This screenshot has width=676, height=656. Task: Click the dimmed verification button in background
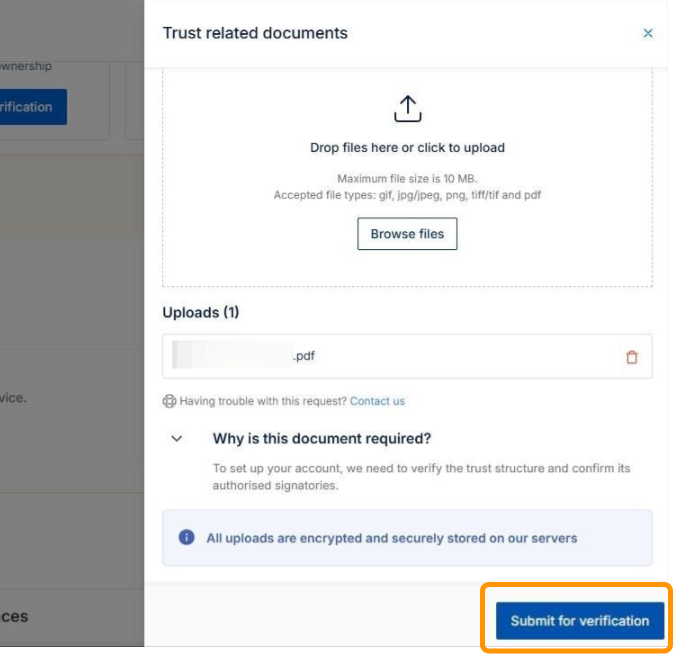33,107
